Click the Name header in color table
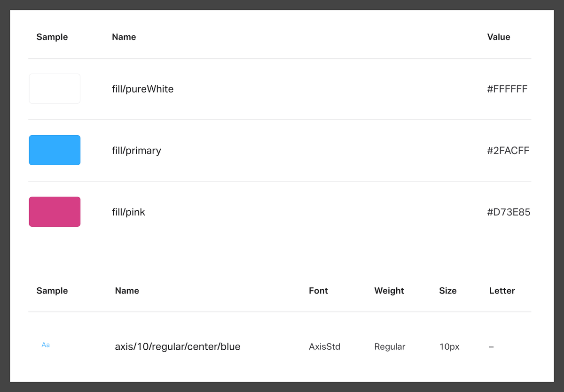Image resolution: width=564 pixels, height=392 pixels. (x=124, y=37)
